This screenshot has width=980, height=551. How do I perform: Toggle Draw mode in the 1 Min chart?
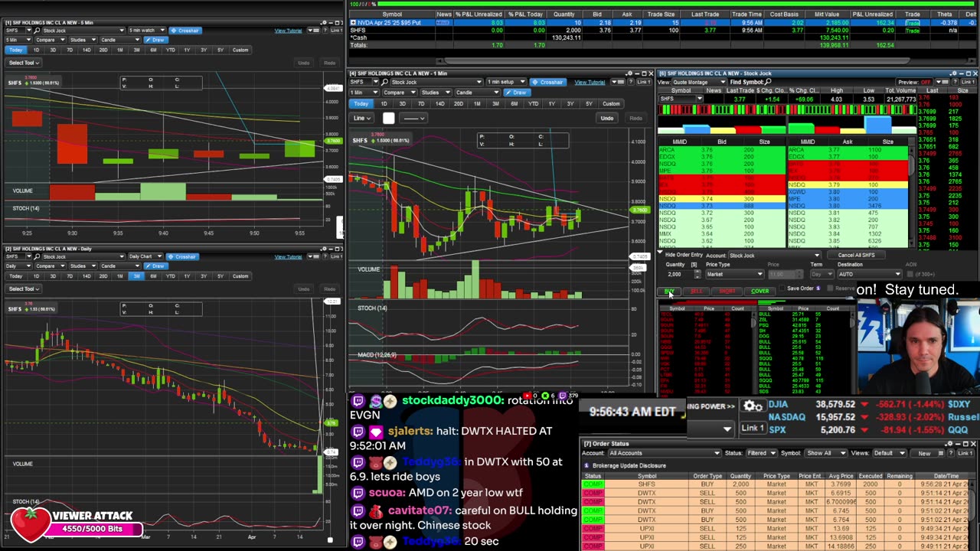pyautogui.click(x=518, y=93)
